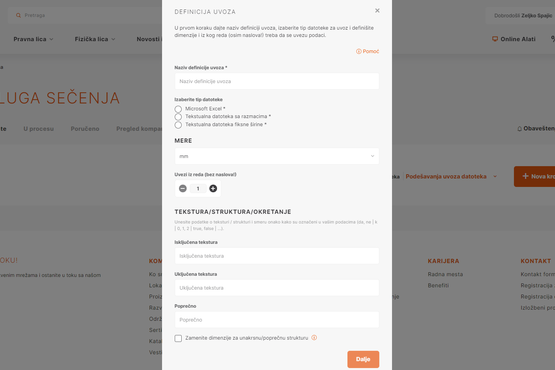
Task: Expand the Pravna lica menu
Action: pyautogui.click(x=33, y=39)
